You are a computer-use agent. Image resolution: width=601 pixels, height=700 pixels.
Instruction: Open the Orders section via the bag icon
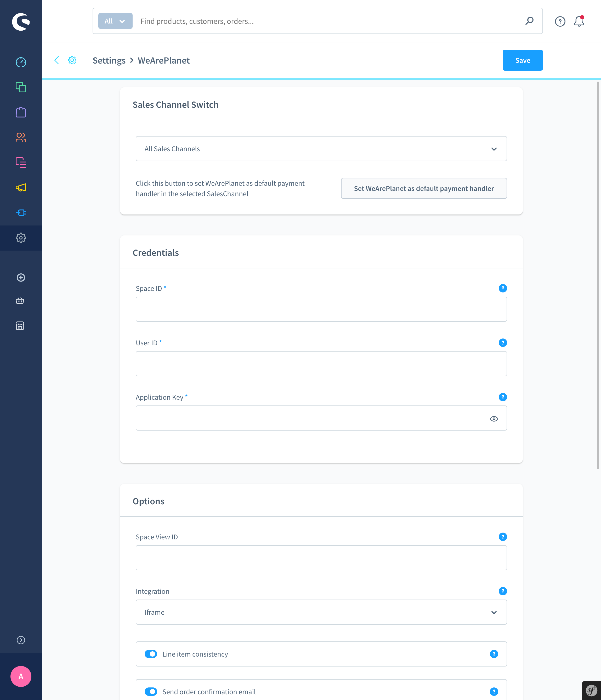(x=21, y=112)
